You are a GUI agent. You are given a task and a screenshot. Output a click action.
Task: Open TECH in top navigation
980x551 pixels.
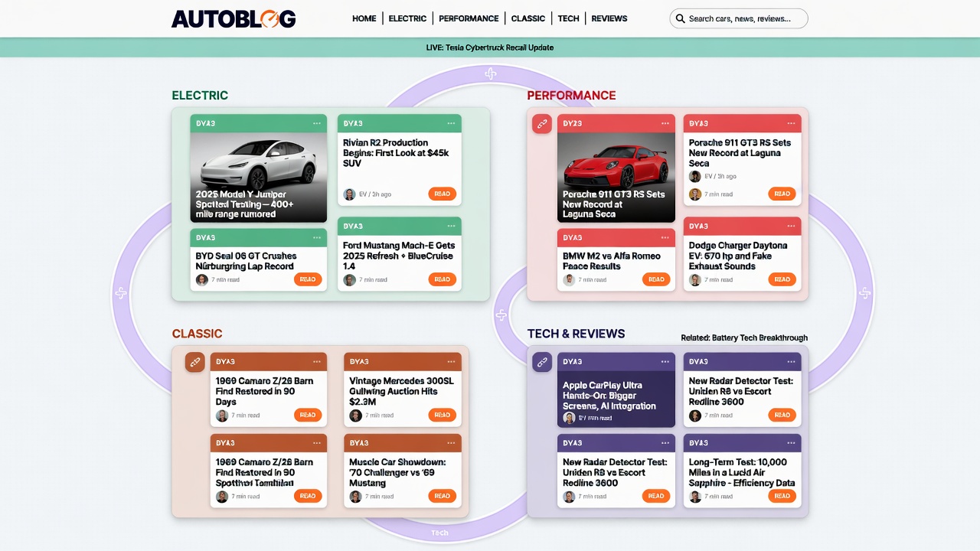coord(568,18)
